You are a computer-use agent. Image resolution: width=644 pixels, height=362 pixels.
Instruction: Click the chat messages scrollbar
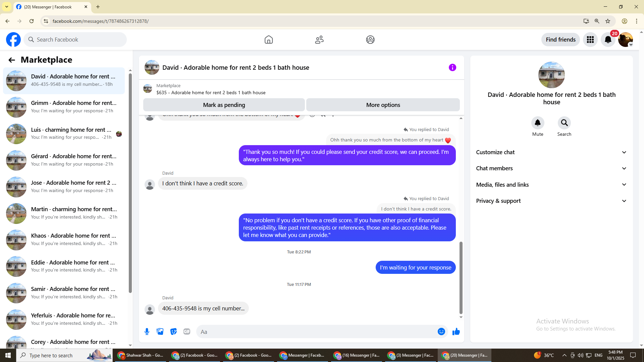[461, 278]
